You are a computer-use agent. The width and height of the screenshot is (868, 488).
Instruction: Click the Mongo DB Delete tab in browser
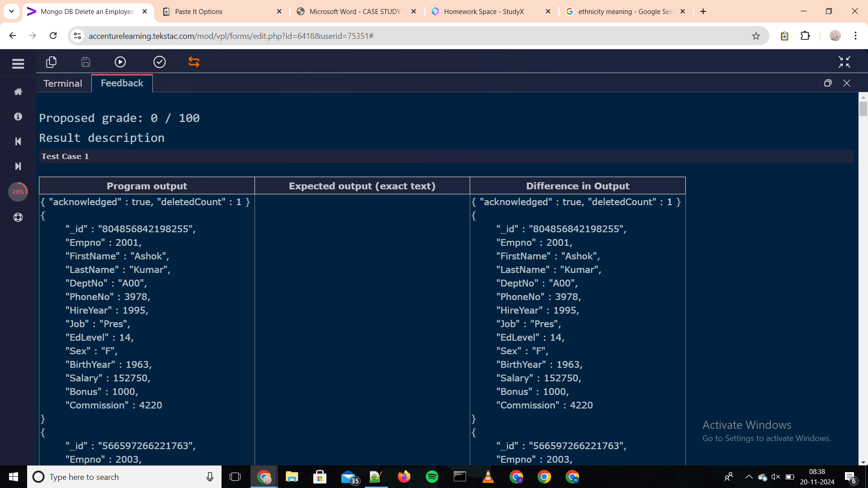pos(88,11)
